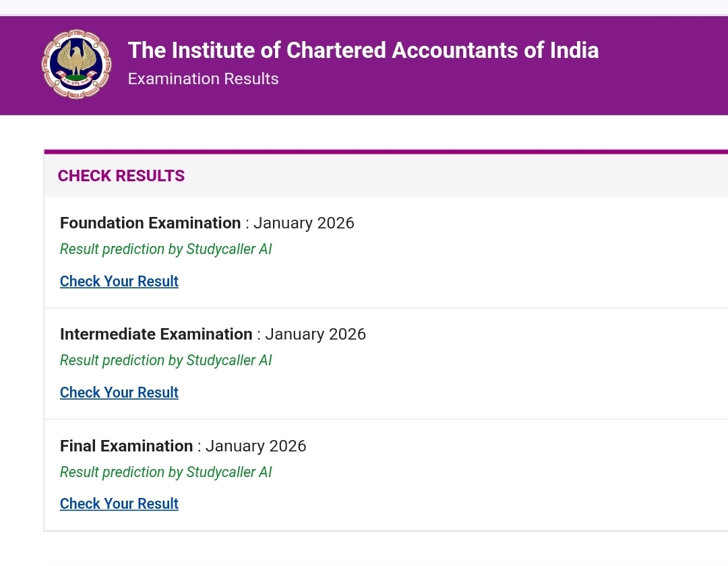Click the thin purple bar above Check Results
728x566 pixels.
[x=386, y=152]
